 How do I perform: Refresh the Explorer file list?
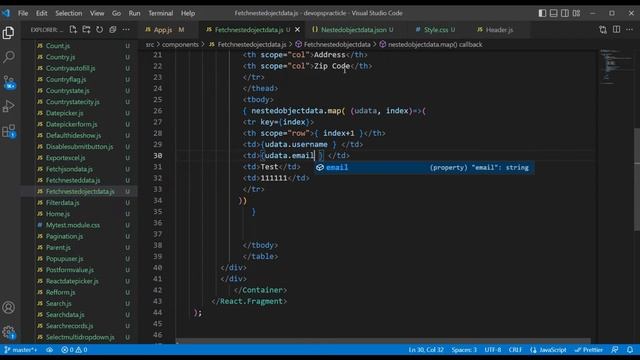coord(100,30)
